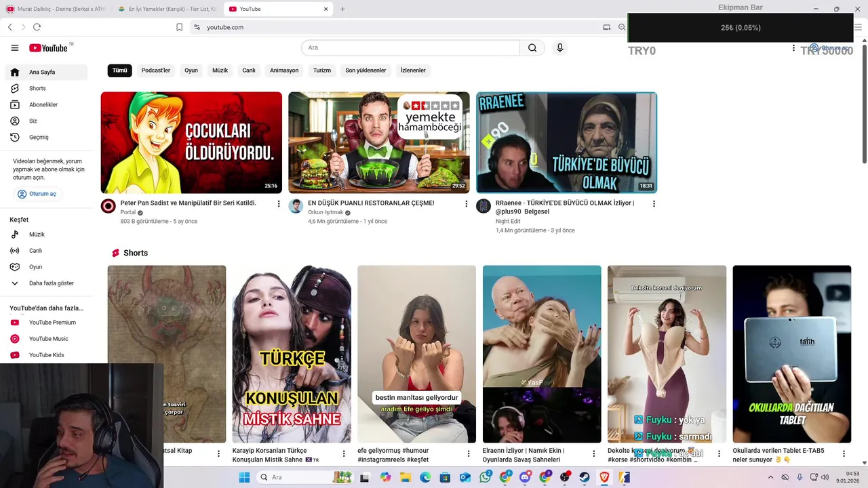Start voice search with the microphone icon
Image resolution: width=868 pixels, height=488 pixels.
[559, 47]
